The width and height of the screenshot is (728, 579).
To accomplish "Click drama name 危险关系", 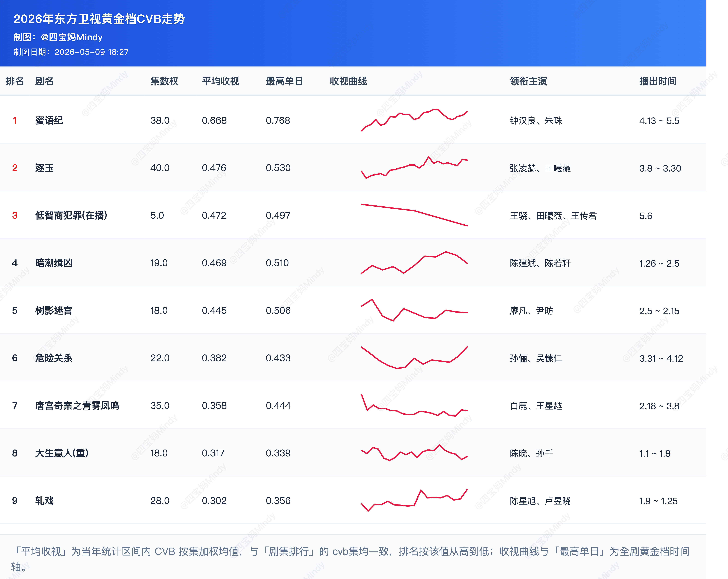I will pyautogui.click(x=54, y=358).
